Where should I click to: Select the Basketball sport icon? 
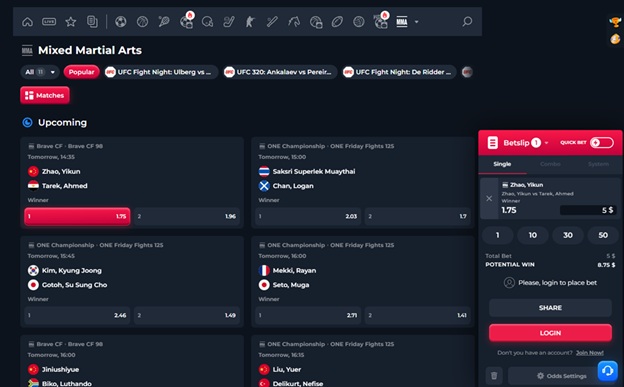coord(142,22)
